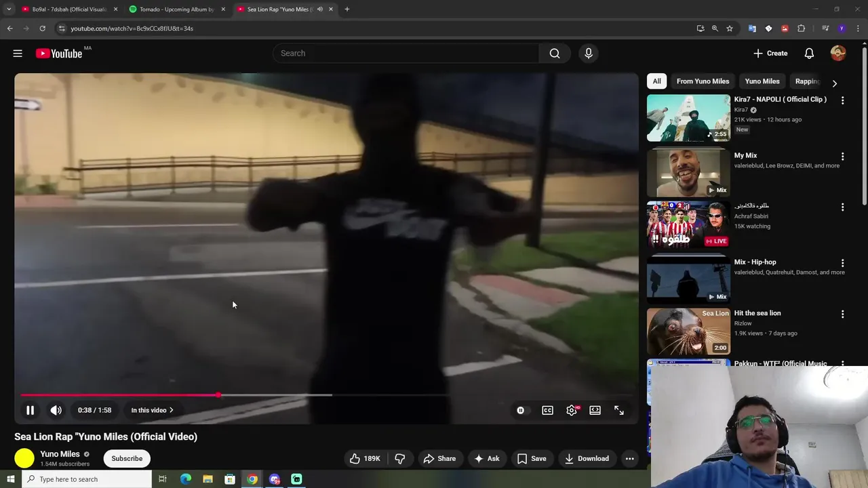Save video to playlist
The height and width of the screenshot is (488, 868).
(x=532, y=459)
